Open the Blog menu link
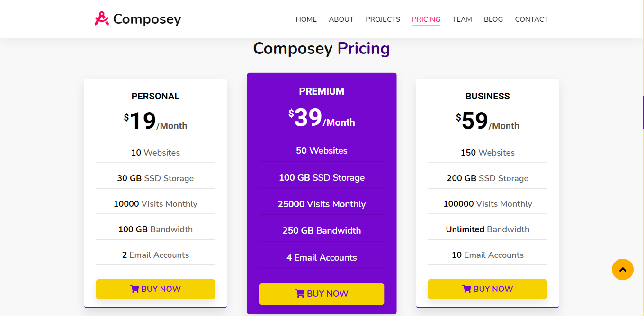The height and width of the screenshot is (316, 644). click(493, 19)
